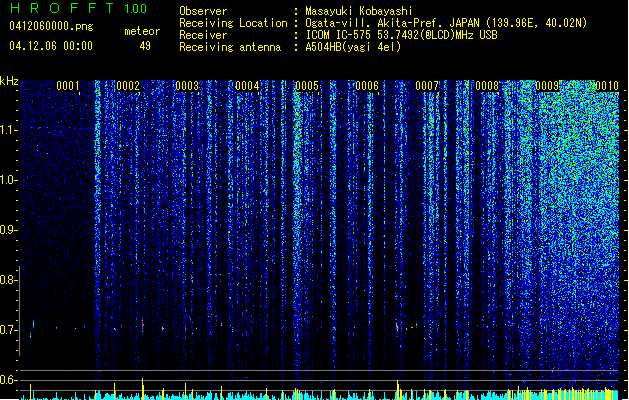
Task: Click the 1.1 frequency axis label
Action: pos(8,130)
